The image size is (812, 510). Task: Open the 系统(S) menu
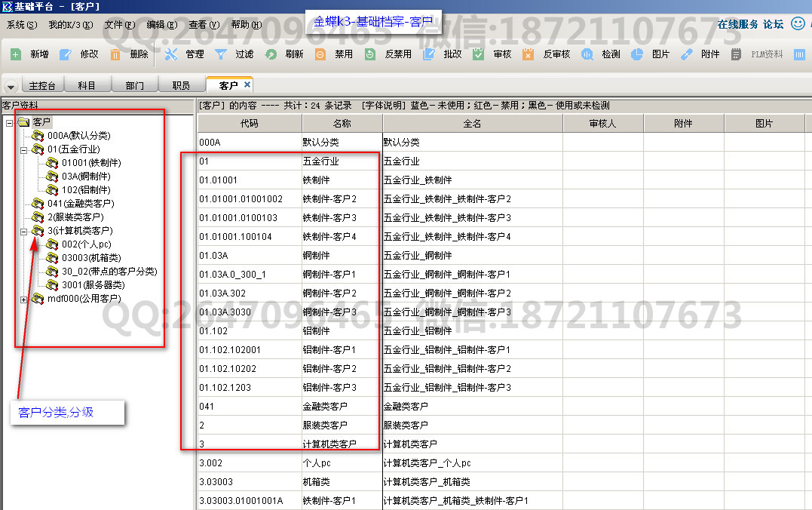(21, 25)
